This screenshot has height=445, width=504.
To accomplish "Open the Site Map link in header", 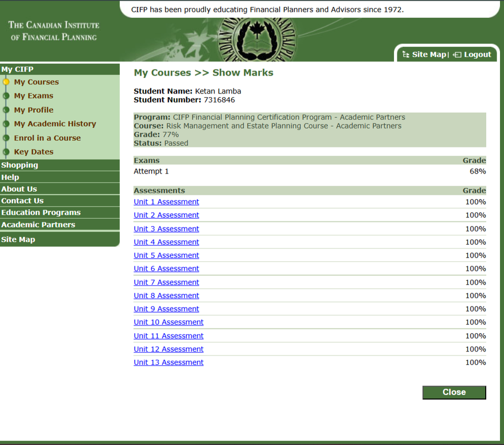I will coord(429,55).
